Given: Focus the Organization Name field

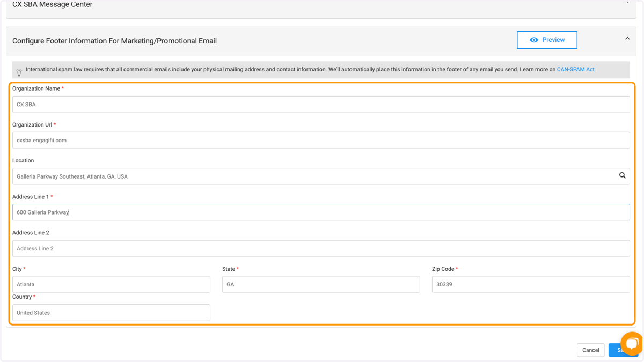Looking at the screenshot, I should point(321,104).
